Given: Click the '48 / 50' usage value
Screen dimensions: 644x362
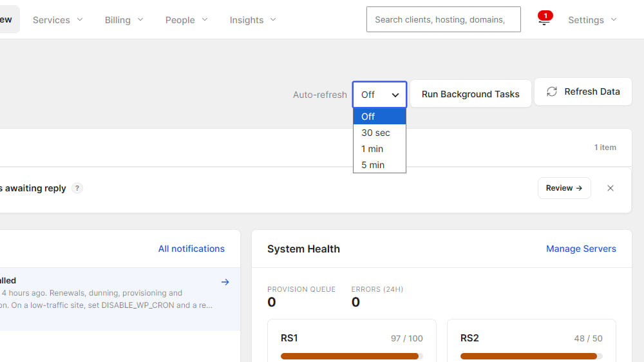Looking at the screenshot, I should click(588, 338).
